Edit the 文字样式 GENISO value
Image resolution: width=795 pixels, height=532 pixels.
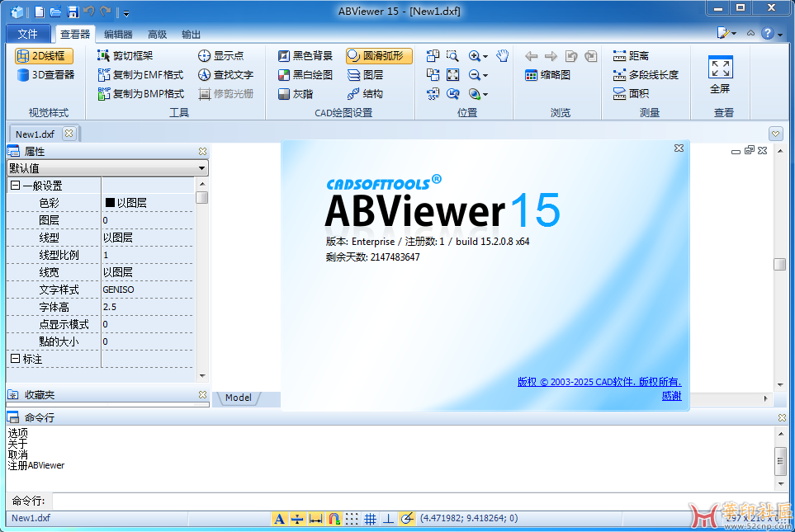click(147, 290)
